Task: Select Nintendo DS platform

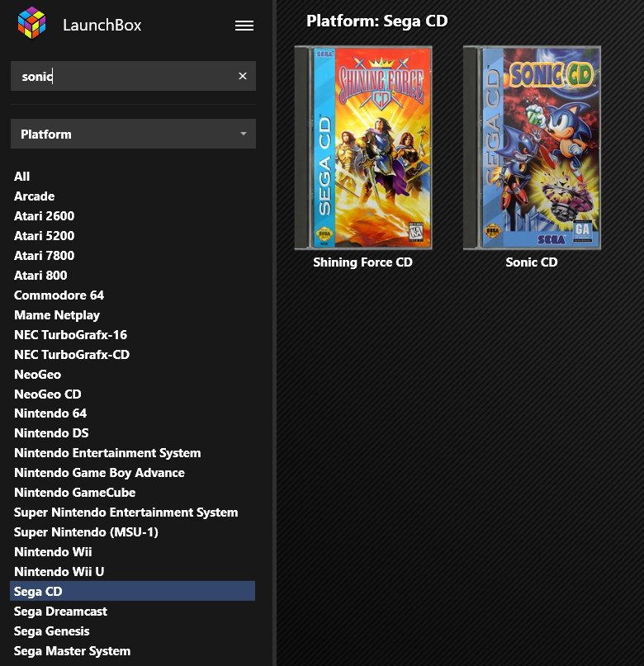Action: (x=51, y=432)
